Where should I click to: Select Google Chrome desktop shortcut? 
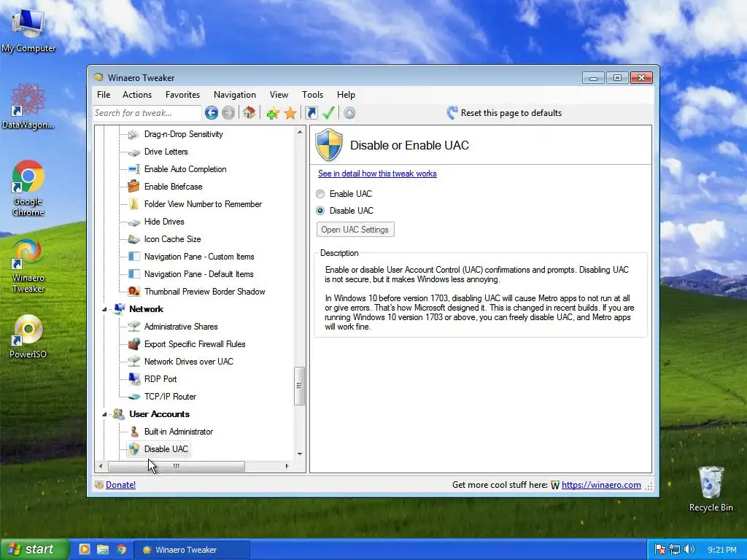tap(28, 189)
